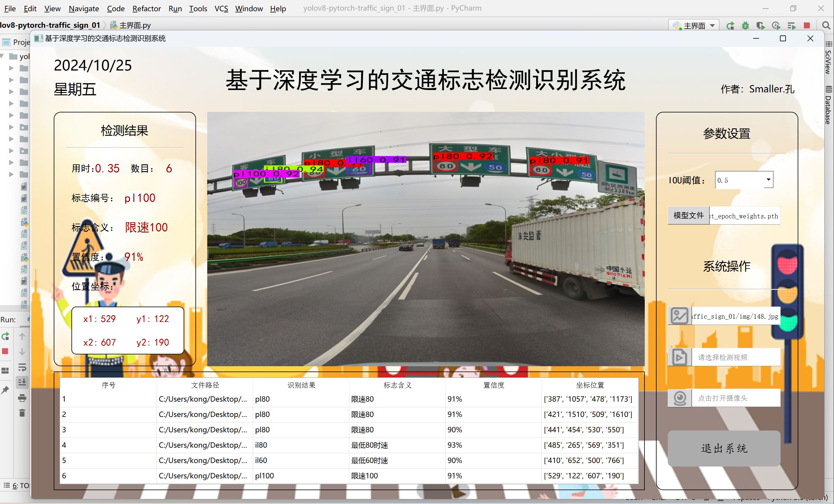Open the Window menu
This screenshot has width=834, height=504.
pyautogui.click(x=249, y=9)
